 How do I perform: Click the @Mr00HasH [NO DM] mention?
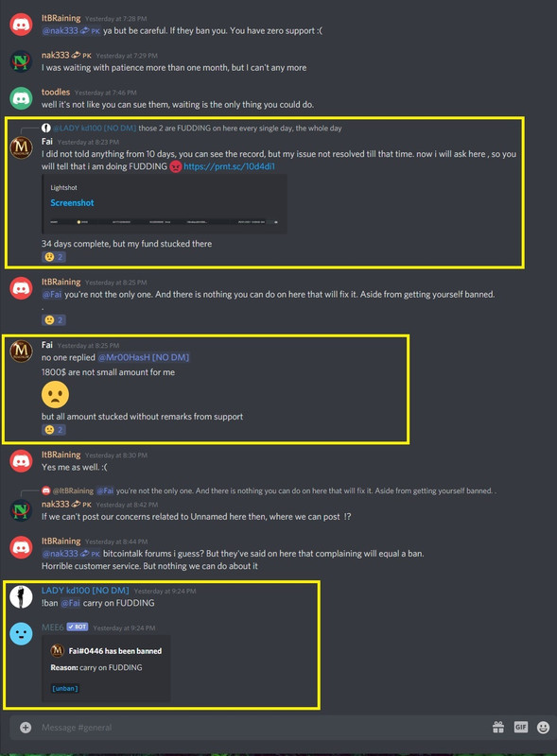click(144, 357)
